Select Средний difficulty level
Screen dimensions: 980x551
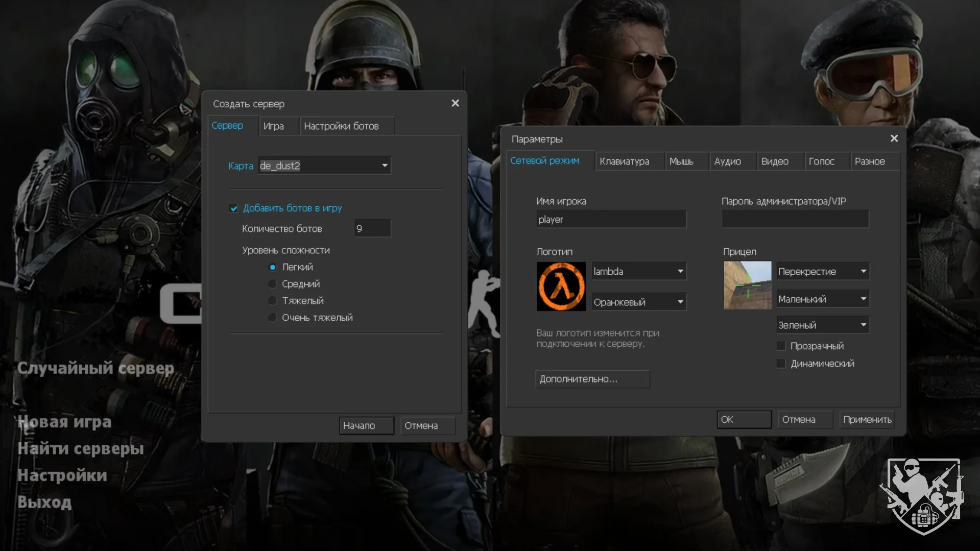[273, 284]
